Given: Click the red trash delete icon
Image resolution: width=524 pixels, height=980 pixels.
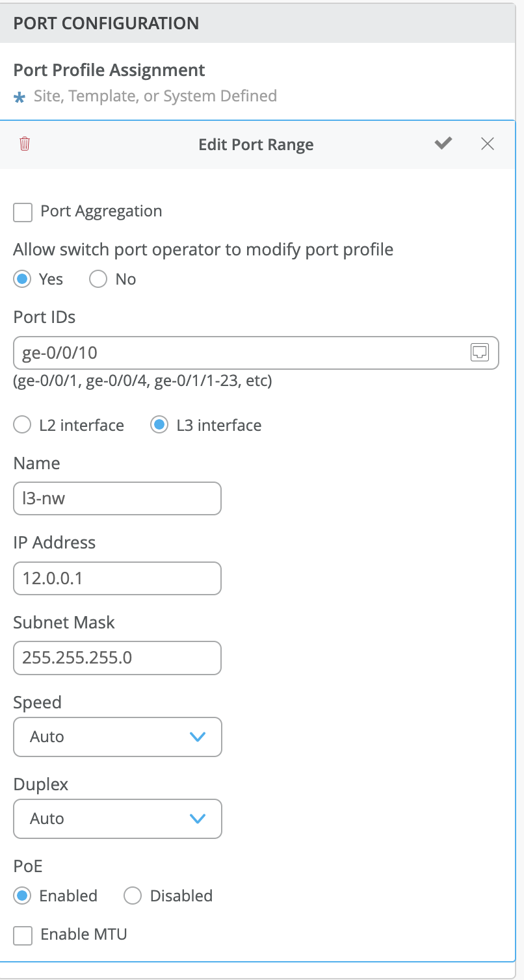Looking at the screenshot, I should (25, 144).
